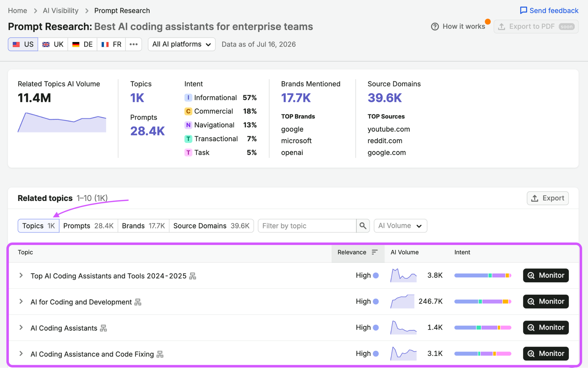588x368 pixels.
Task: Click the 39.6K Source Domains value
Action: [x=385, y=98]
